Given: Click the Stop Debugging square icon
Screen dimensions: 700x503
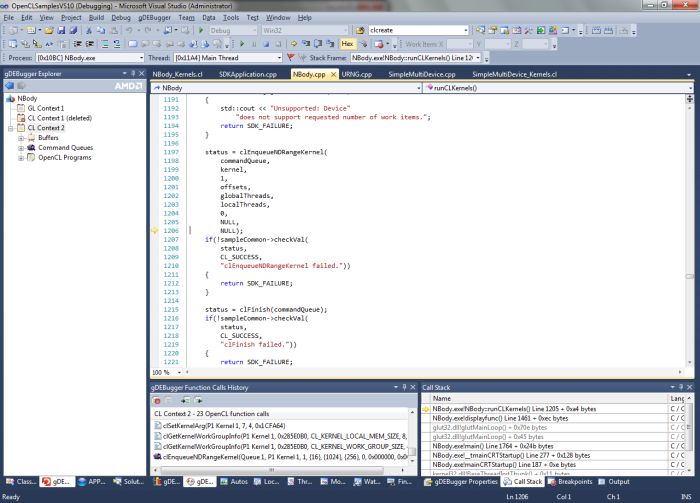Looking at the screenshot, I should [266, 44].
